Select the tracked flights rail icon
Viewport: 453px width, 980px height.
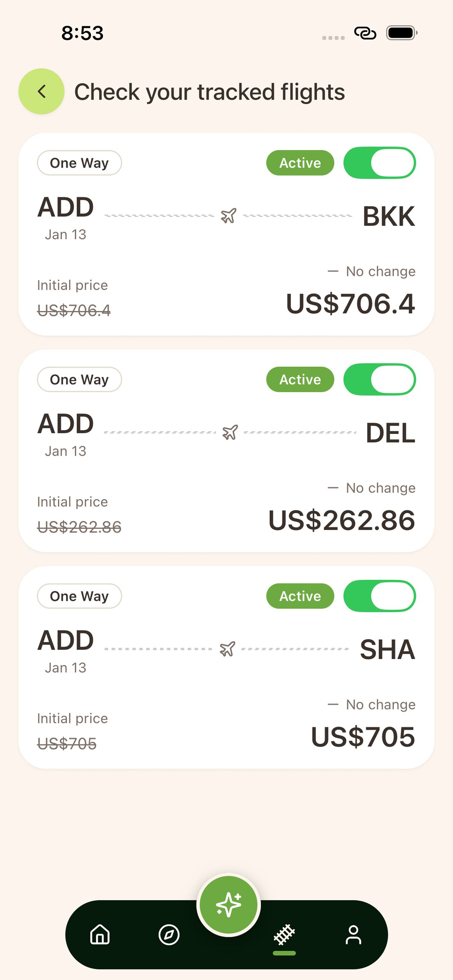pos(284,935)
